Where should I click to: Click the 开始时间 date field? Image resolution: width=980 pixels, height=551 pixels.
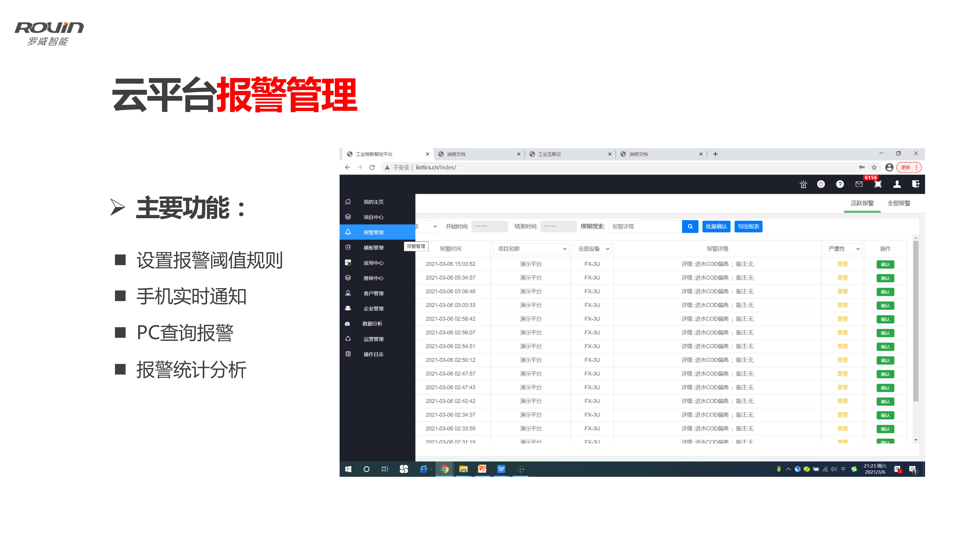pos(489,226)
